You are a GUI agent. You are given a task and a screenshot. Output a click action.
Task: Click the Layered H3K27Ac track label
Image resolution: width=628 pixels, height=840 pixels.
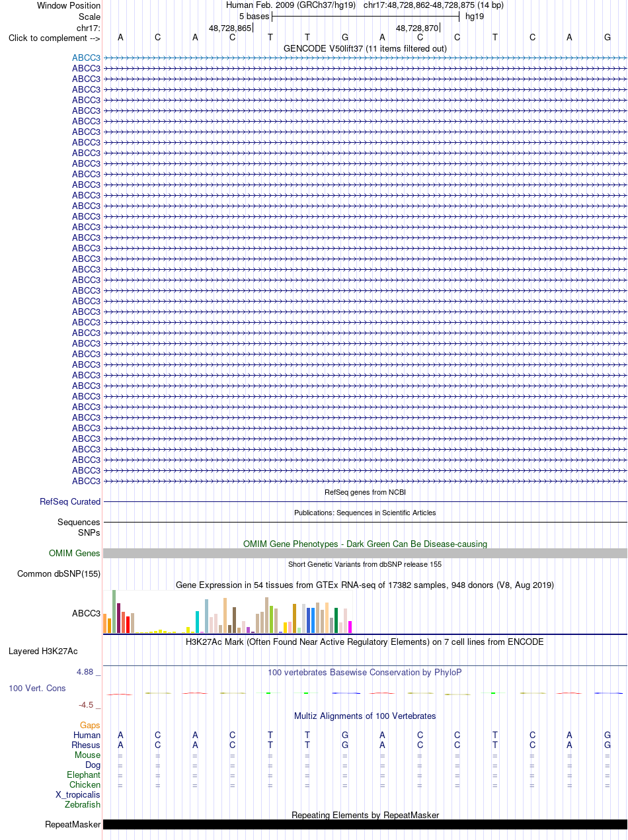(x=43, y=651)
